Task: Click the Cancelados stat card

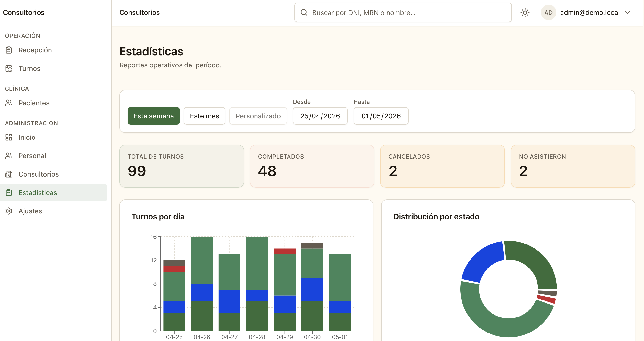Action: click(x=443, y=166)
